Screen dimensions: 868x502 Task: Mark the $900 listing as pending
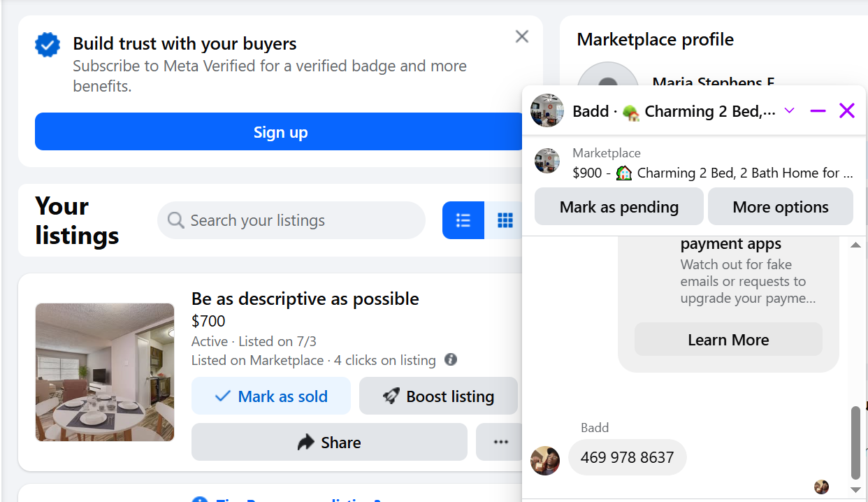pyautogui.click(x=619, y=207)
